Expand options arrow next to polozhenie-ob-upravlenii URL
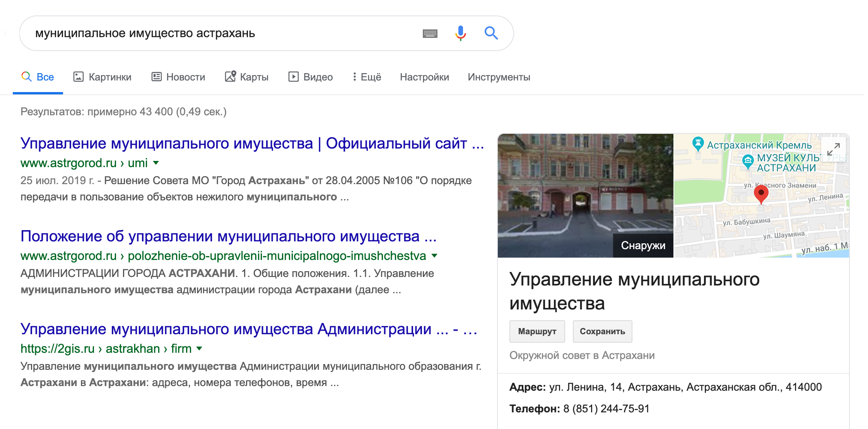This screenshot has height=429, width=868. pos(434,256)
